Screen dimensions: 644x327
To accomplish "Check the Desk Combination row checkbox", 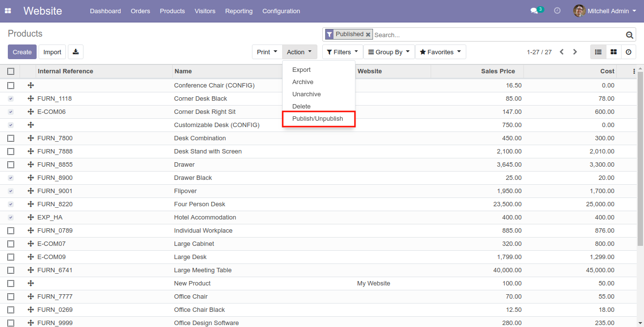I will click(x=11, y=138).
